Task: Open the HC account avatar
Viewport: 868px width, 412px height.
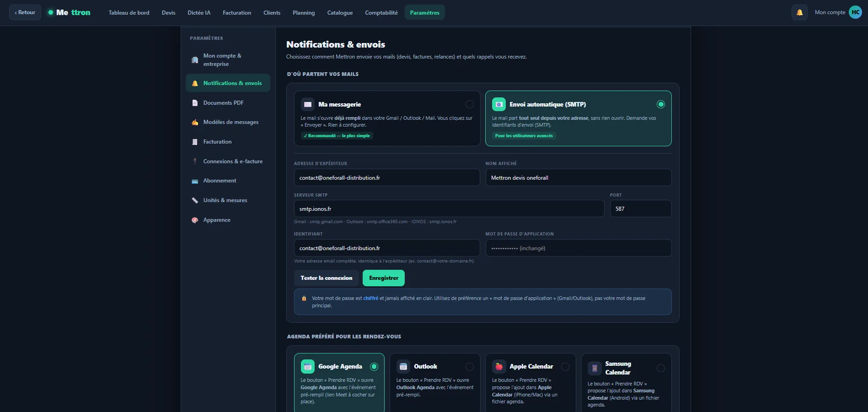Action: point(855,12)
